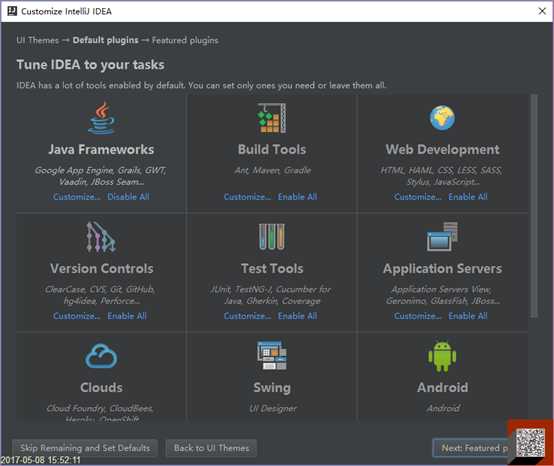Go back with Back to UI Themes button
The height and width of the screenshot is (466, 554).
pyautogui.click(x=211, y=448)
